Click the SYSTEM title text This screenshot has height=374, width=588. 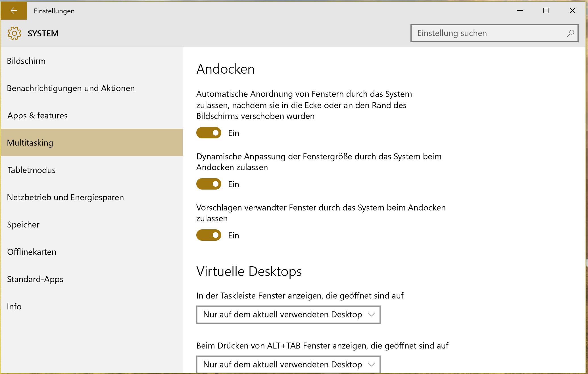(43, 34)
